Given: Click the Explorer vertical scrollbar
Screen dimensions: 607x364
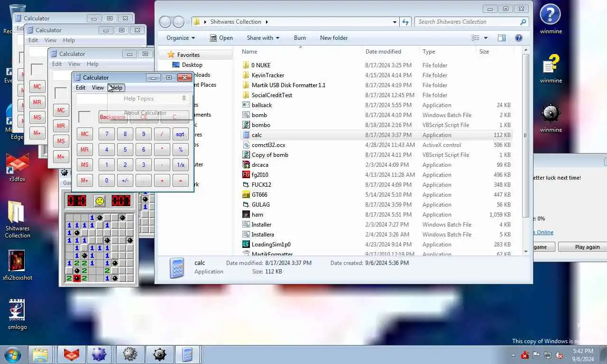Looking at the screenshot, I should coord(525,136).
